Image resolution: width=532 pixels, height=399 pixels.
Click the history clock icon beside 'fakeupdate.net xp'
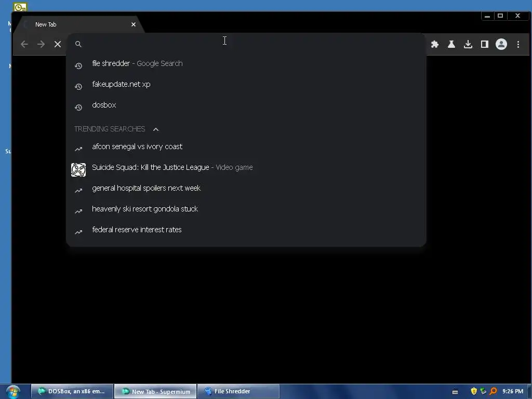tap(78, 87)
